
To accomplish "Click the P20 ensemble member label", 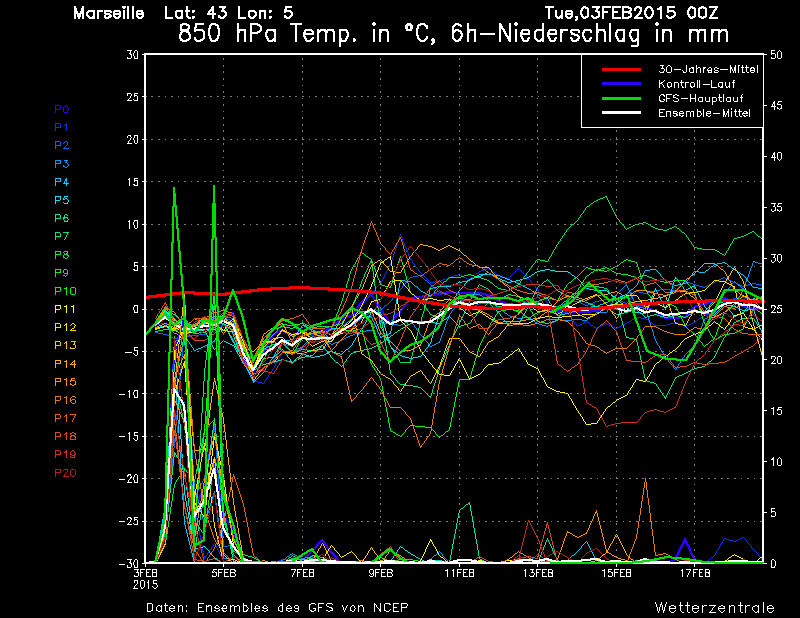I will tap(64, 473).
